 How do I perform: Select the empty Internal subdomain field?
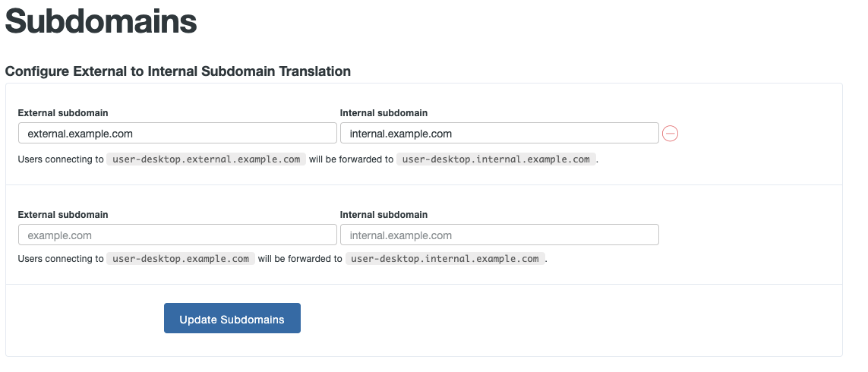(499, 235)
